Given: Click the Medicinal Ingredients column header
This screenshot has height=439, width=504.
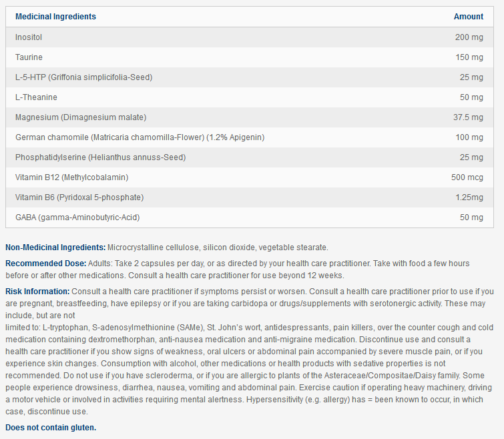Looking at the screenshot, I should click(x=55, y=17).
